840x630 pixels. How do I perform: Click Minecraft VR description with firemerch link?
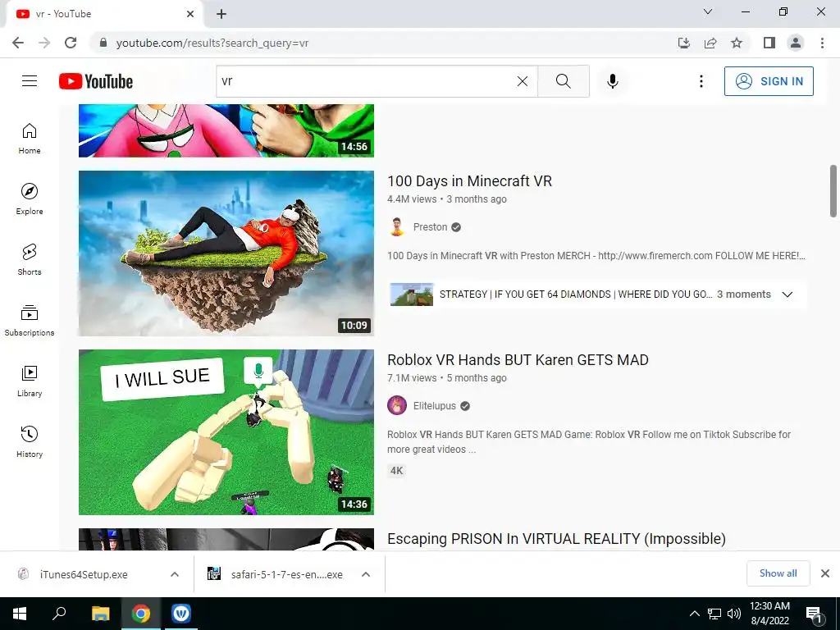tap(596, 256)
